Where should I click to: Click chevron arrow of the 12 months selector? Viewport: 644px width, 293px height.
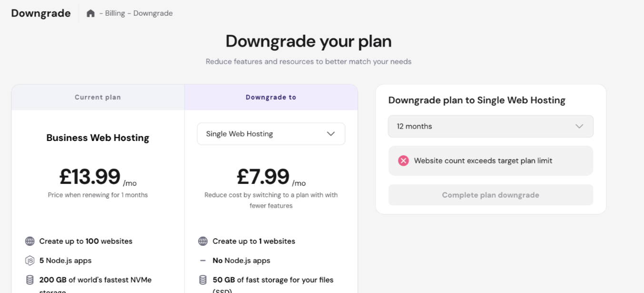coord(579,126)
